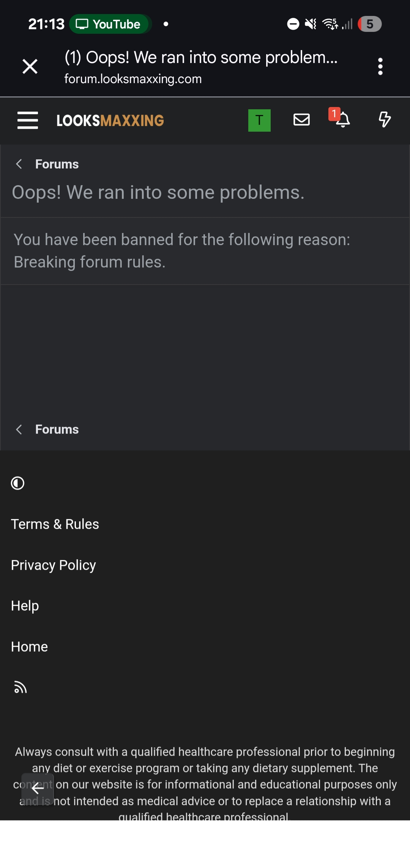The height and width of the screenshot is (868, 410).
Task: Subscribe using the RSS feed icon
Action: [20, 687]
